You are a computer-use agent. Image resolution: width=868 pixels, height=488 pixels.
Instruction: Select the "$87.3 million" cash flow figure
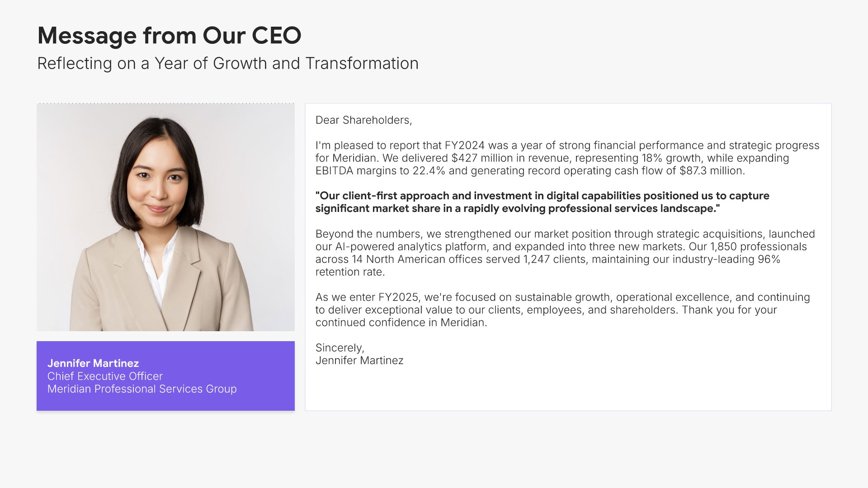pos(712,171)
